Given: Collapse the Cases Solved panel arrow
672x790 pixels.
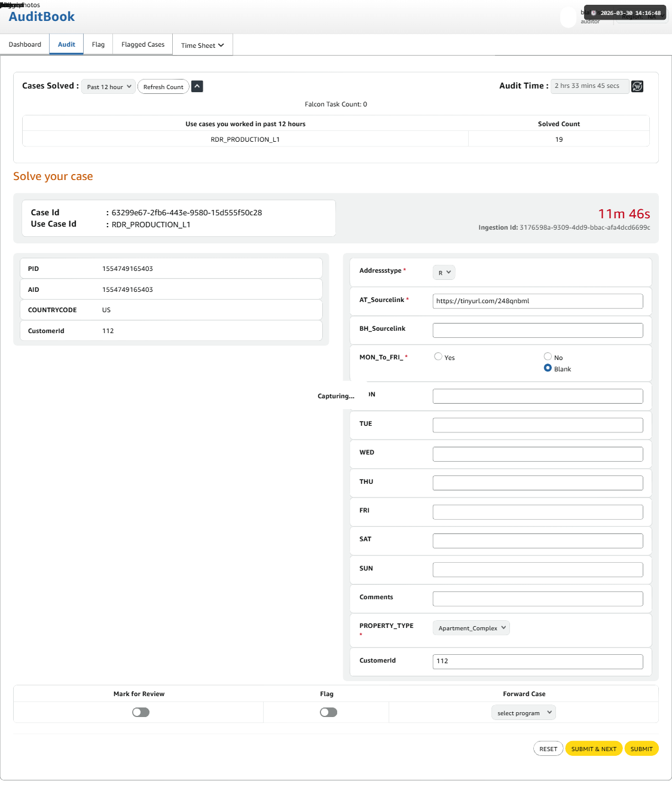Looking at the screenshot, I should (197, 87).
